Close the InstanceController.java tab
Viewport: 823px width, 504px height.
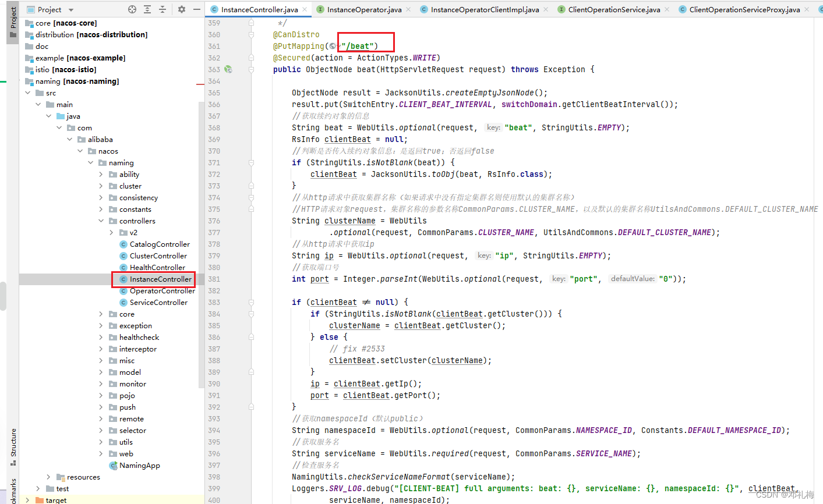click(305, 10)
